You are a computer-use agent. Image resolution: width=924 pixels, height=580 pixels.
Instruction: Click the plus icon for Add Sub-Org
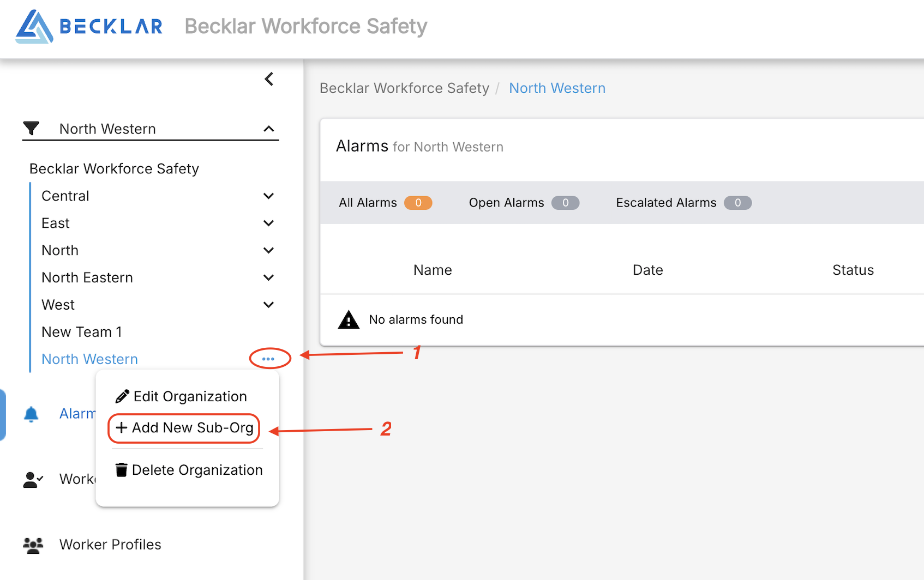click(122, 427)
